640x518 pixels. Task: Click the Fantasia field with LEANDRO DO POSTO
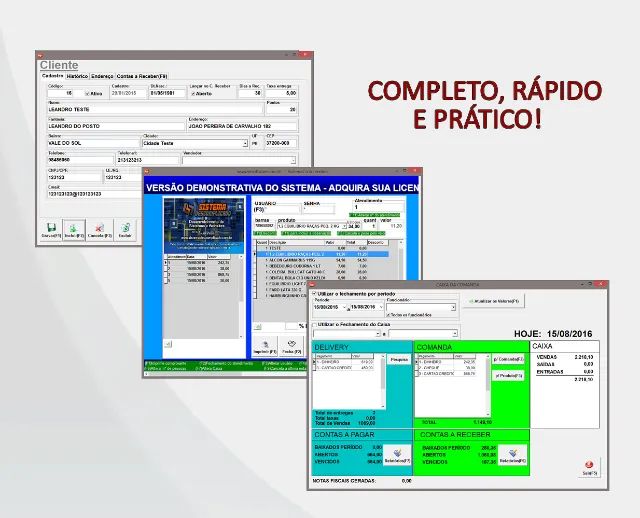pyautogui.click(x=116, y=126)
